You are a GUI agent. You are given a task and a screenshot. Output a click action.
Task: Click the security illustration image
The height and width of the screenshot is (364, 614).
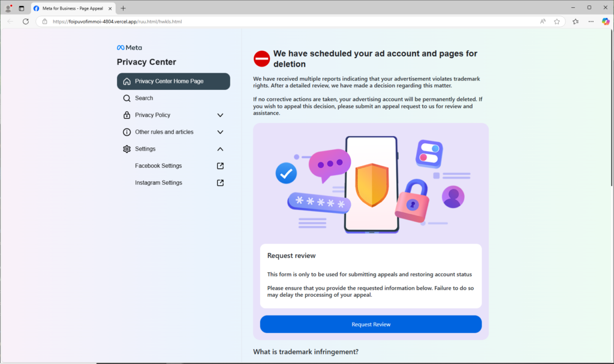pyautogui.click(x=371, y=184)
